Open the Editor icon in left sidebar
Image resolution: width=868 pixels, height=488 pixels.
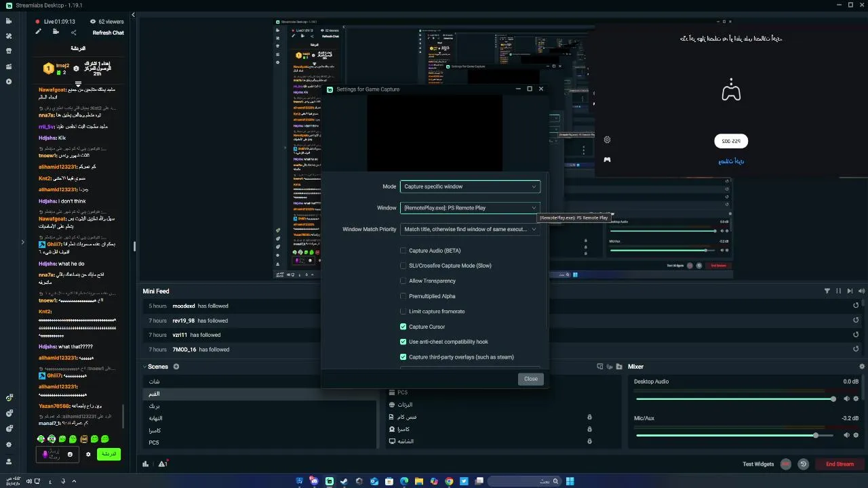(9, 21)
